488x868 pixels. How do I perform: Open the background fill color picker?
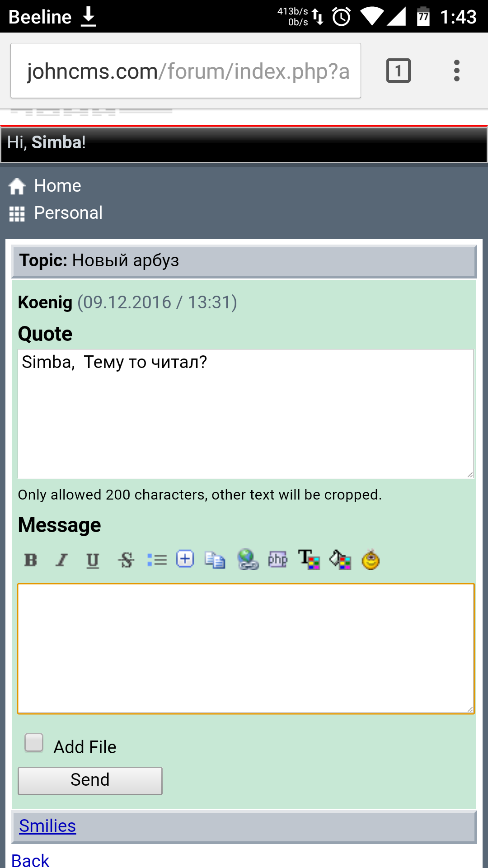tap(340, 560)
